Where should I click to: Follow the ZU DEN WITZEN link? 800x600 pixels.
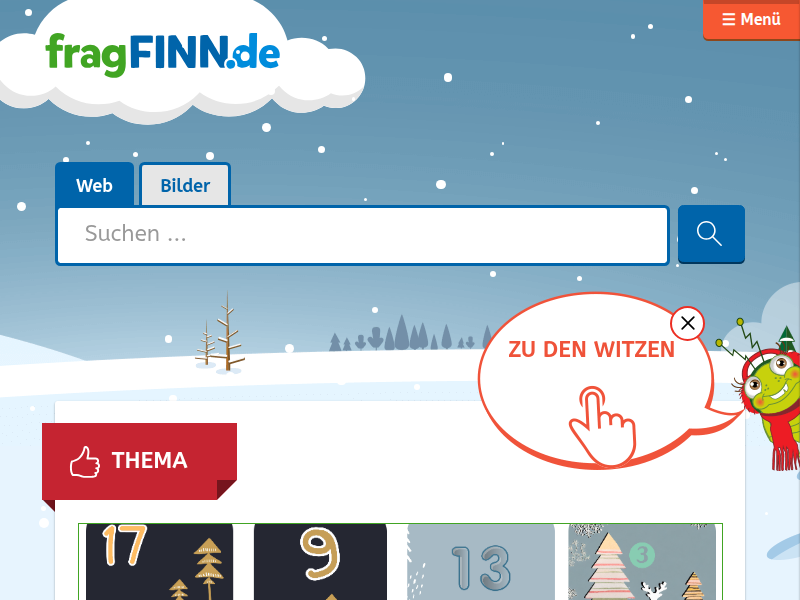[x=591, y=349]
